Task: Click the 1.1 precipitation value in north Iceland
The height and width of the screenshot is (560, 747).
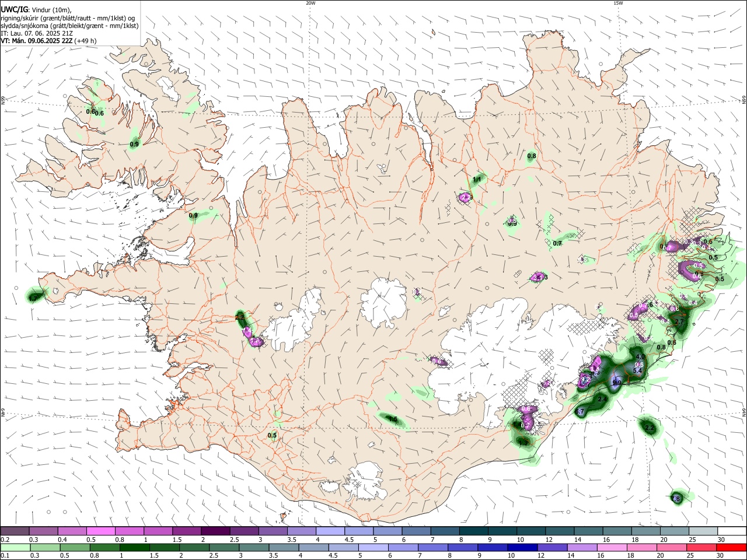Action: (477, 180)
